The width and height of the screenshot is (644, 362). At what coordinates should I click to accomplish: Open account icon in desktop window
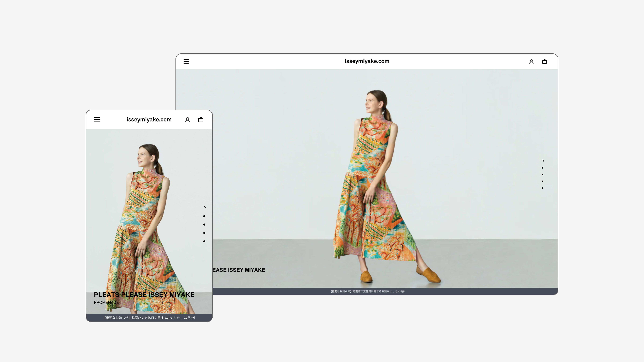pos(531,61)
